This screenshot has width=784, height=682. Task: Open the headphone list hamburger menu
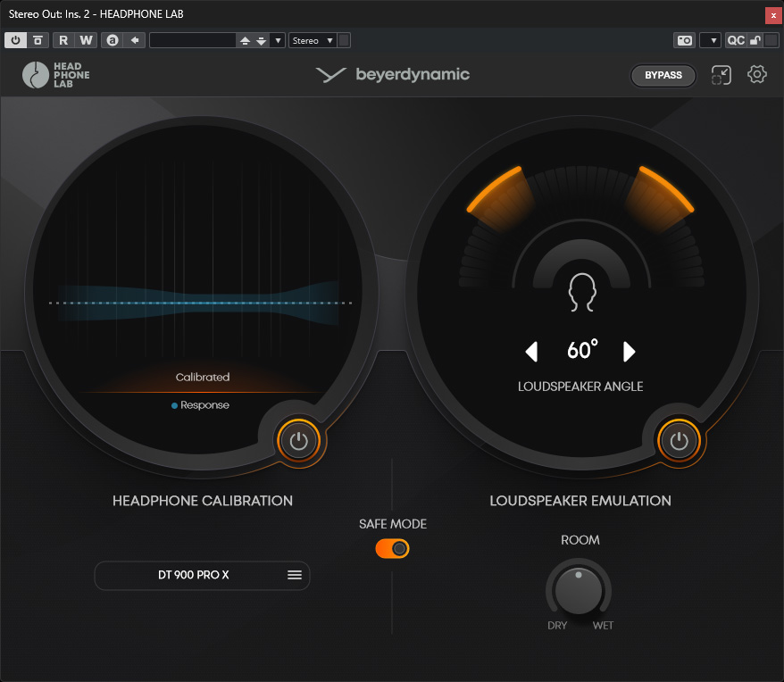pyautogui.click(x=295, y=575)
